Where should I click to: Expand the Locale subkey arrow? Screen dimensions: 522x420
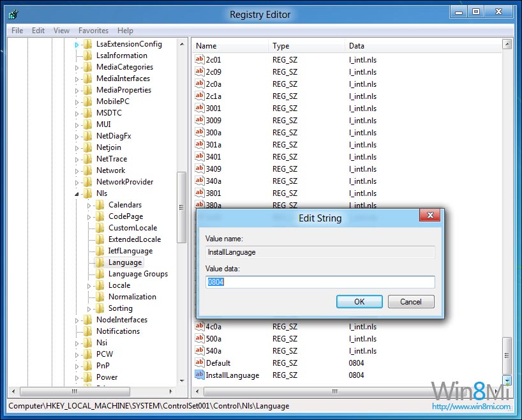click(89, 285)
